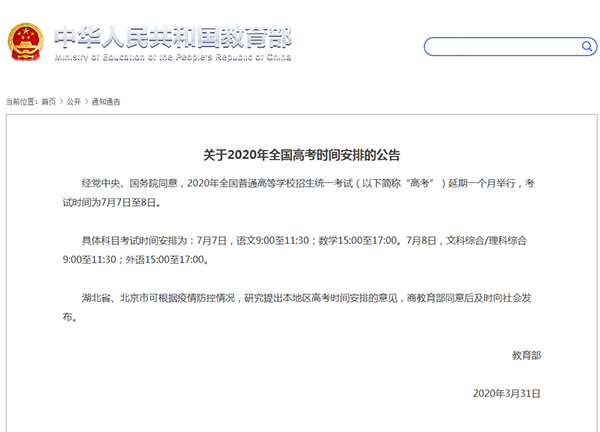Click the line 试时间为7月7日至8日
This screenshot has width=600, height=432.
coord(112,202)
